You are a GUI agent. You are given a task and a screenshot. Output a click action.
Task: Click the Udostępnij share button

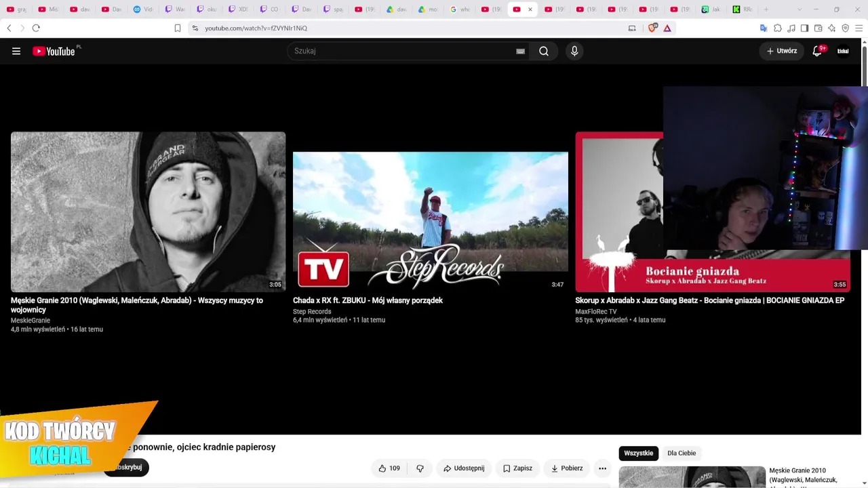coord(464,468)
